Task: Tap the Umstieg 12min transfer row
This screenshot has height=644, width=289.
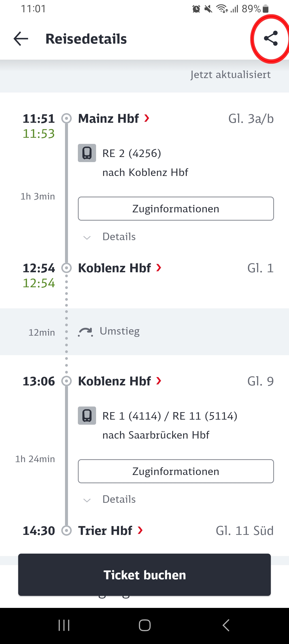Action: pos(144,332)
